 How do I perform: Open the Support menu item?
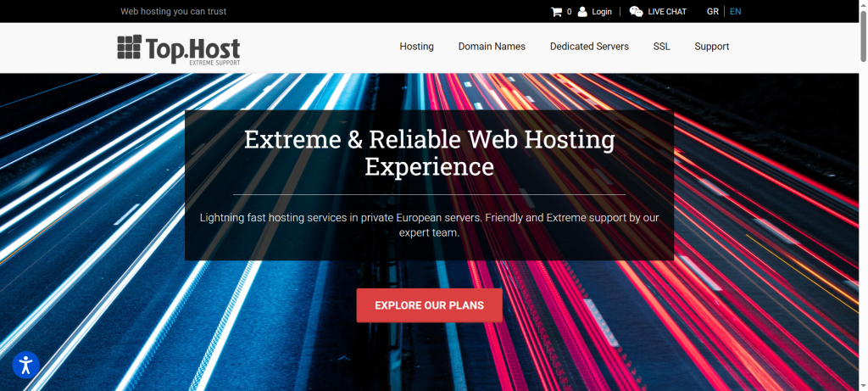(x=711, y=47)
